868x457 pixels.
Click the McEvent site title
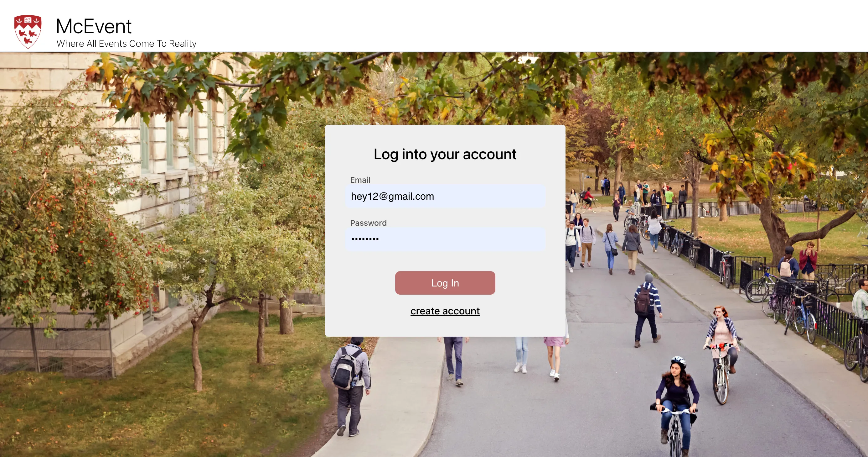point(94,26)
